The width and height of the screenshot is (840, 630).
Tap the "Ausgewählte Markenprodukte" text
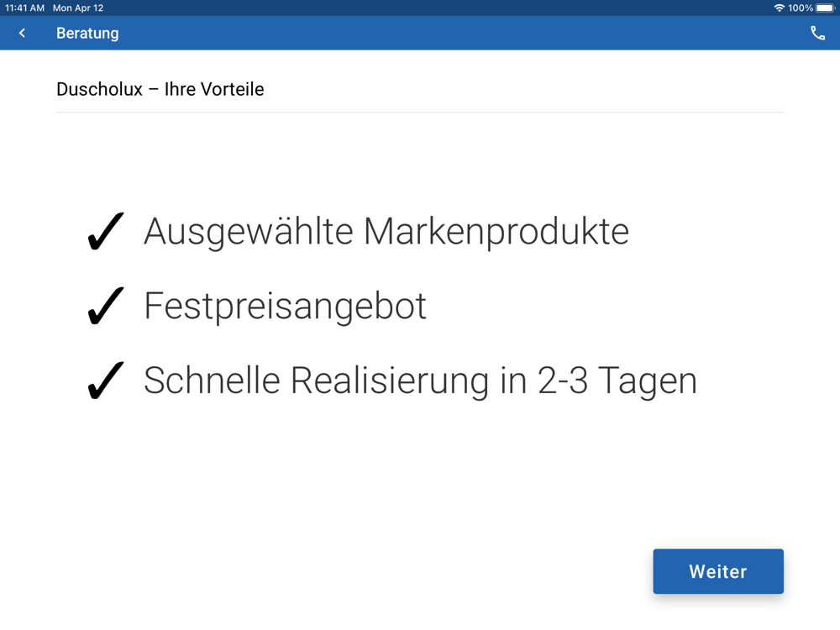pos(386,232)
